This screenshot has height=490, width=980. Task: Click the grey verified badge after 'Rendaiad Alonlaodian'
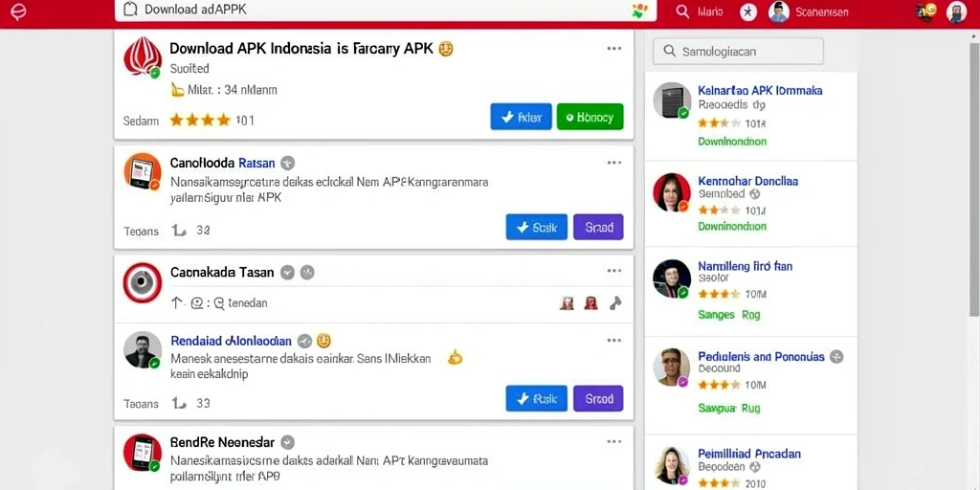coord(304,342)
